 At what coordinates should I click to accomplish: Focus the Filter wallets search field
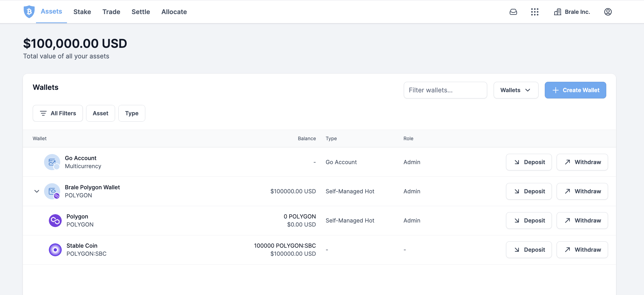point(445,90)
